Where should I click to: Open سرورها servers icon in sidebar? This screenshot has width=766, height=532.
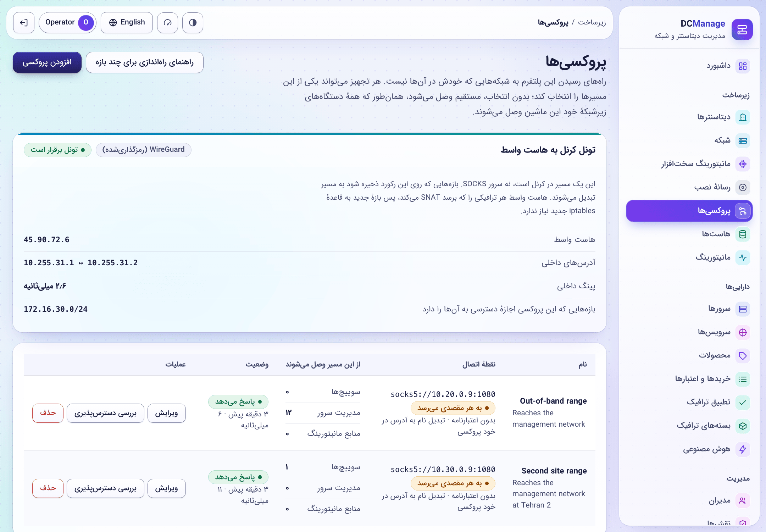click(743, 309)
